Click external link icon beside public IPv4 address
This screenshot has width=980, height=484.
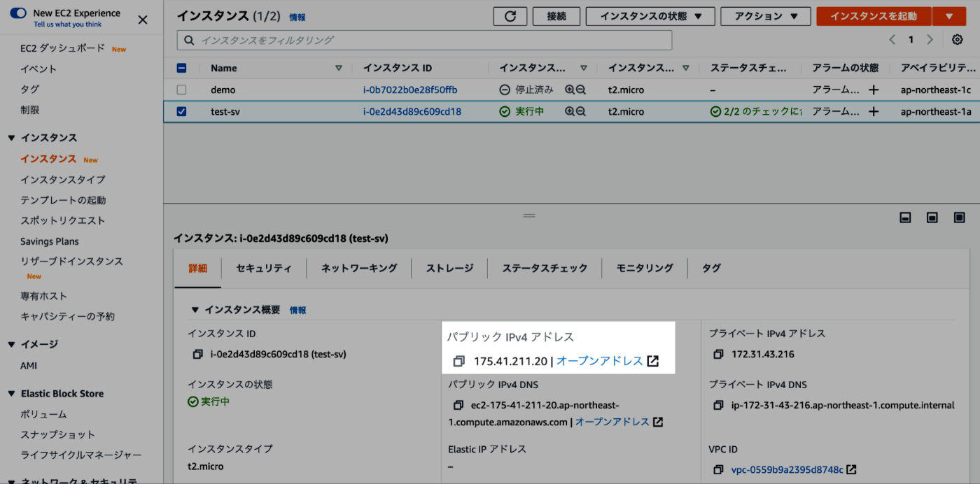(x=652, y=361)
